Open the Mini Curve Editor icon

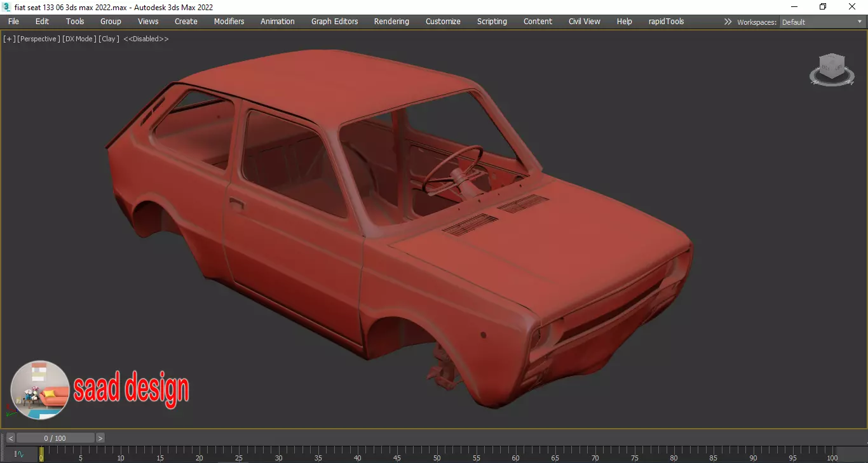[19, 454]
